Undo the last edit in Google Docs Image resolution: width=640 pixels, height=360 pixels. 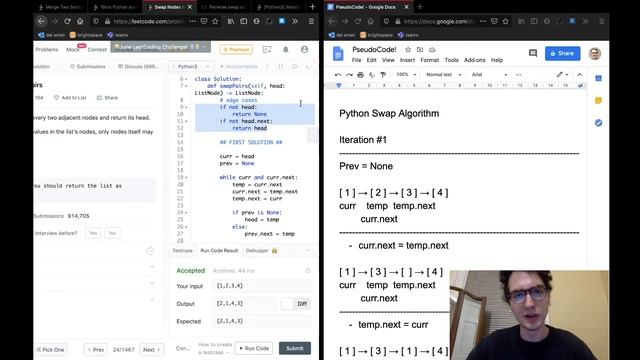[338, 75]
